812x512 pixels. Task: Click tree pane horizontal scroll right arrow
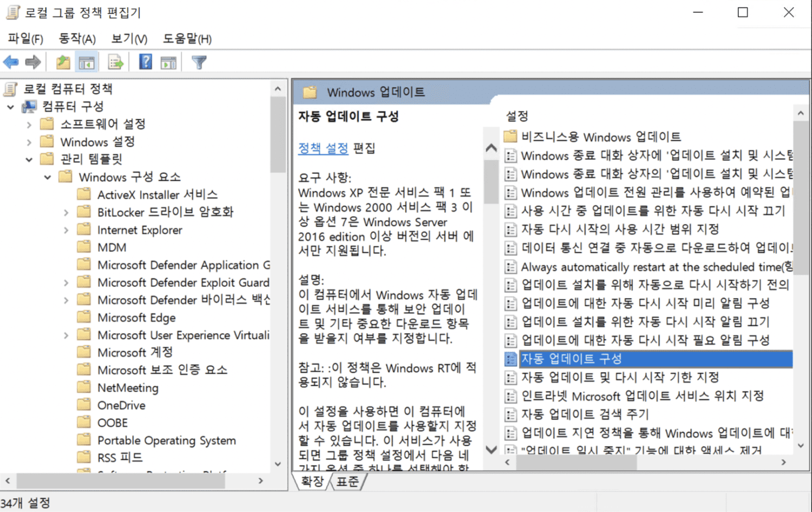[260, 481]
